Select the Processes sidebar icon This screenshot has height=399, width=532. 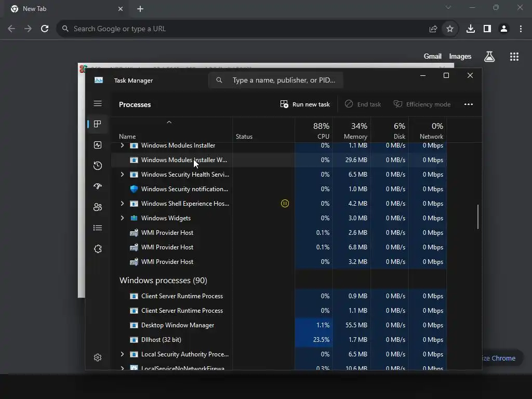click(x=98, y=124)
